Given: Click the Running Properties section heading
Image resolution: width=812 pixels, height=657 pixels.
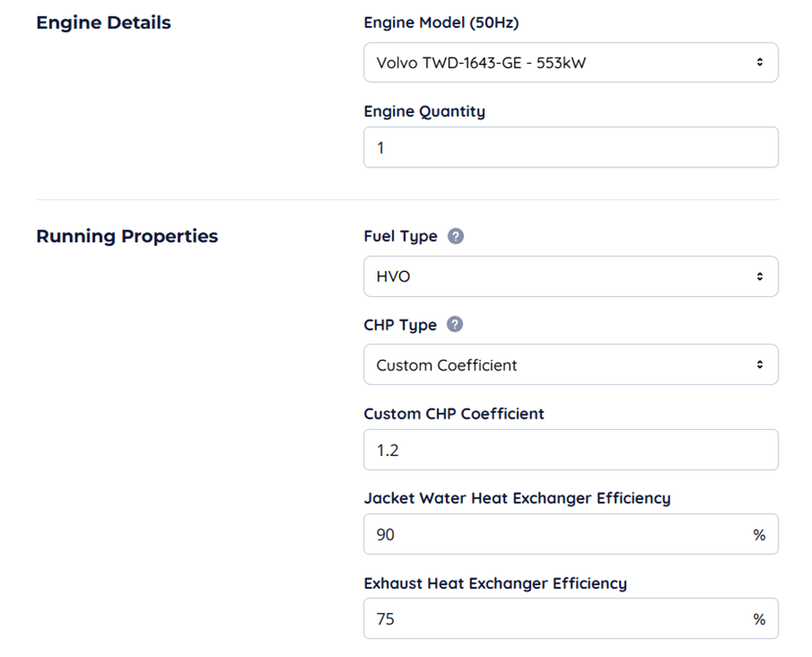Looking at the screenshot, I should click(x=127, y=235).
